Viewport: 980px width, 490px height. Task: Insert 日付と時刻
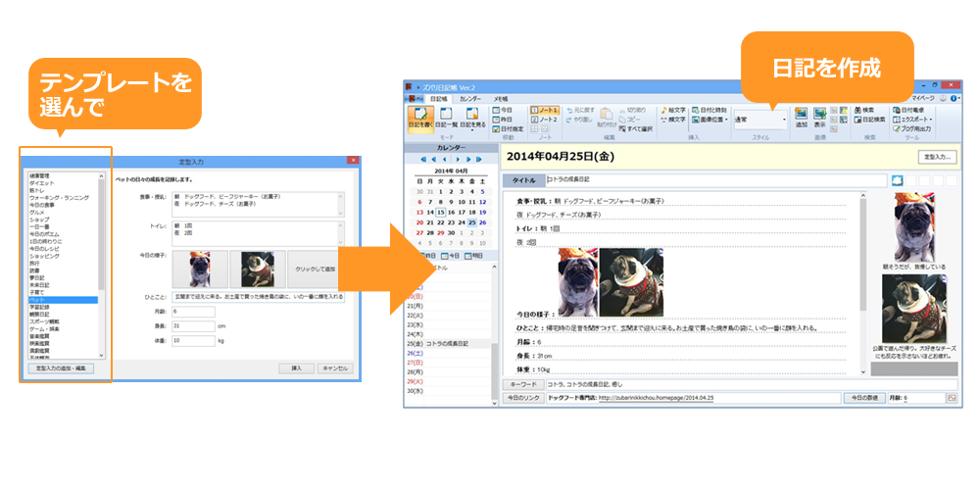coord(710,110)
